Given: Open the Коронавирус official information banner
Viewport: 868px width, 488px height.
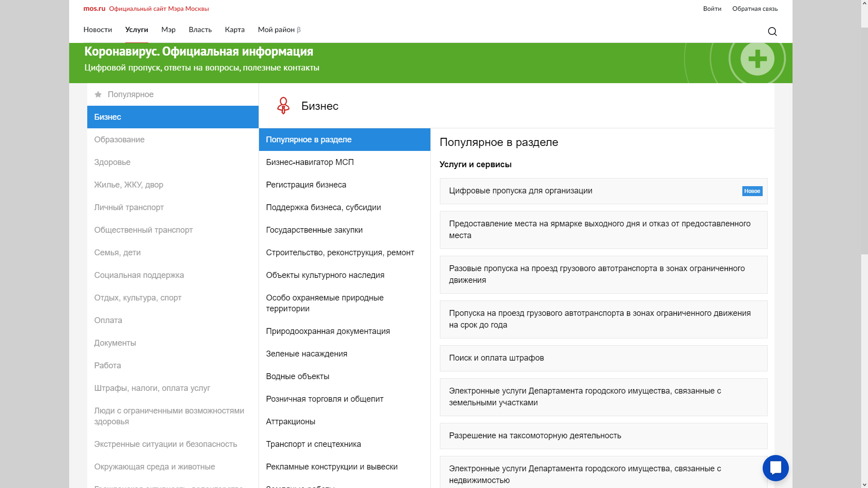Looking at the screenshot, I should (x=430, y=63).
